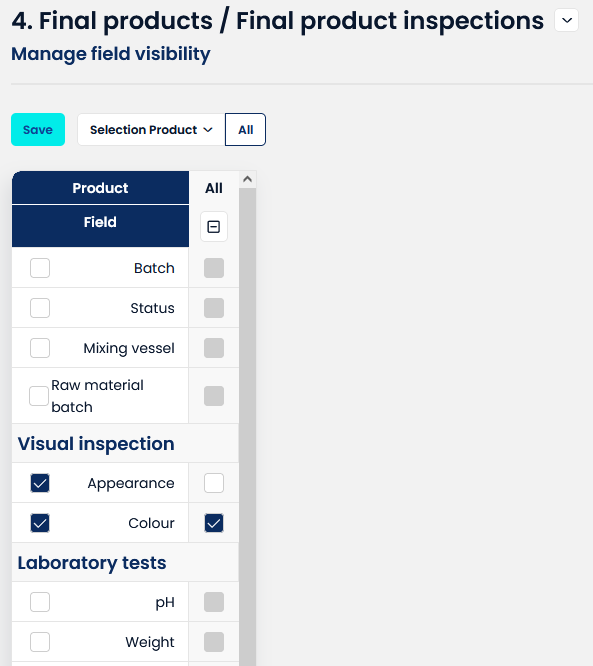Check the Batch field checkbox

pyautogui.click(x=40, y=268)
